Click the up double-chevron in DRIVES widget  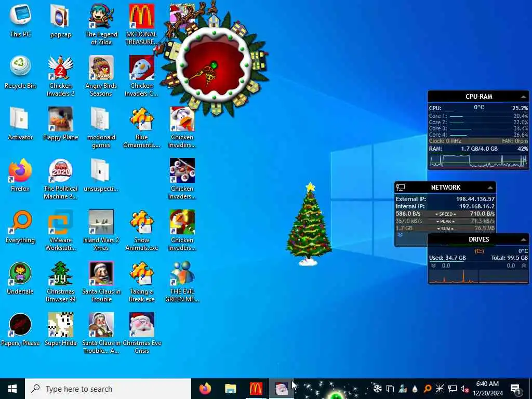[524, 265]
